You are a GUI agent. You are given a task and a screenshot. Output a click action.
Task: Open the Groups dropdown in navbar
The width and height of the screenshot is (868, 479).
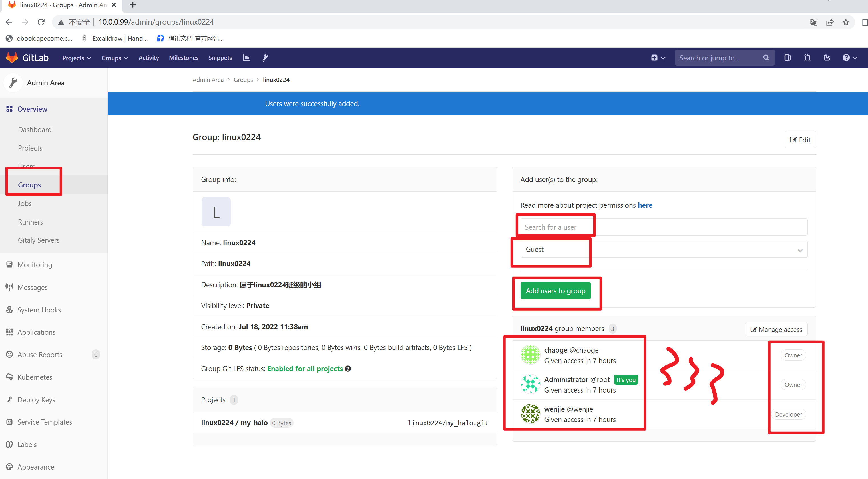pyautogui.click(x=114, y=58)
